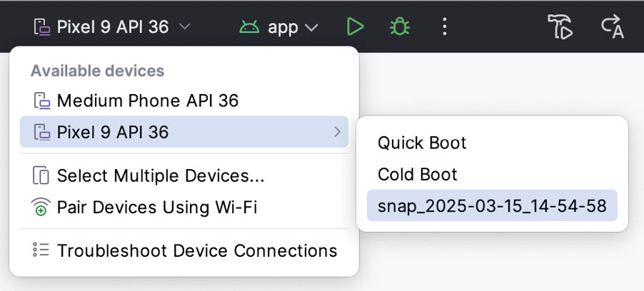Click the troubleshoot list icon
644x291 pixels.
[x=41, y=250]
